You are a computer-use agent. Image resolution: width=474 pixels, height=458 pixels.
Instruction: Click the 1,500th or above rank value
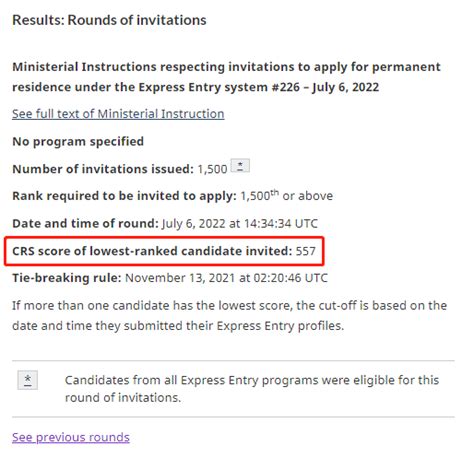pos(286,196)
